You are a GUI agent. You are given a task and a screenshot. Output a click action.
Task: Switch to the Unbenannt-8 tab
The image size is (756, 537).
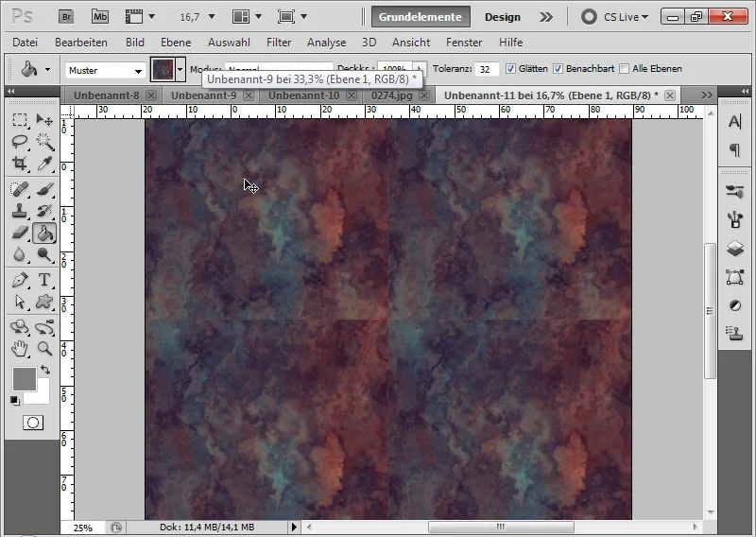(x=106, y=95)
